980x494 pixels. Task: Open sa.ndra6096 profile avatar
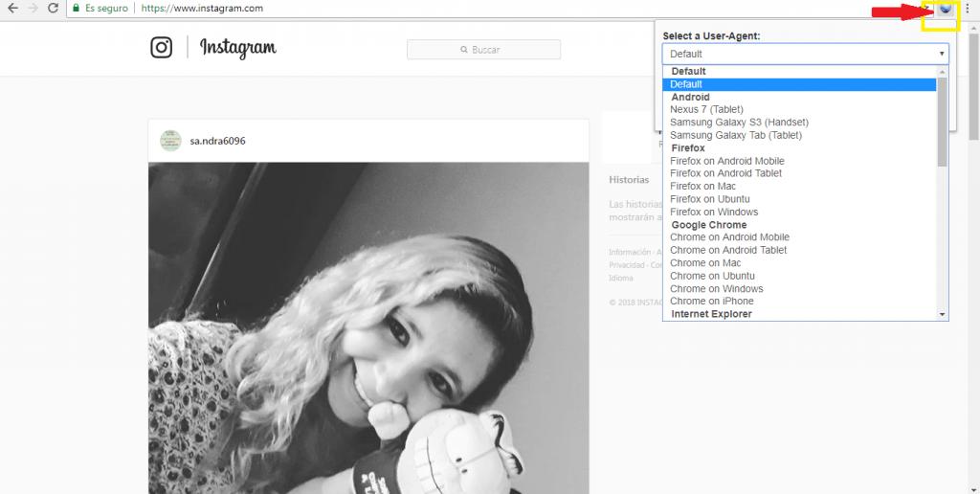pos(170,141)
